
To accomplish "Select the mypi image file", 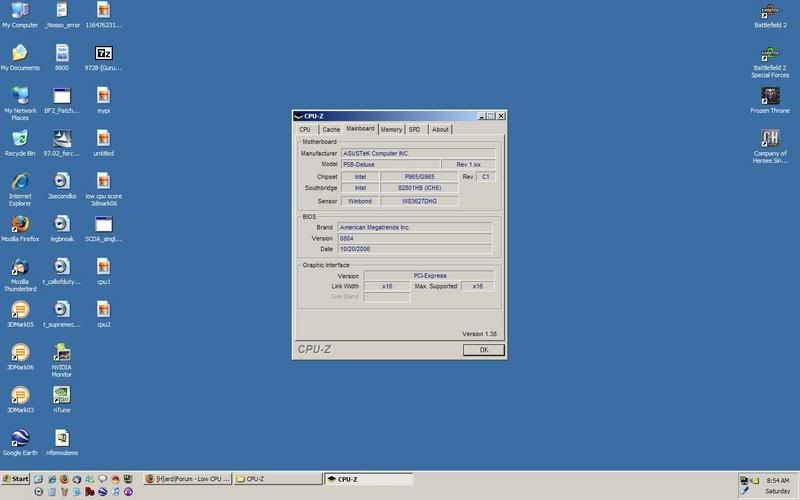I will tap(104, 100).
